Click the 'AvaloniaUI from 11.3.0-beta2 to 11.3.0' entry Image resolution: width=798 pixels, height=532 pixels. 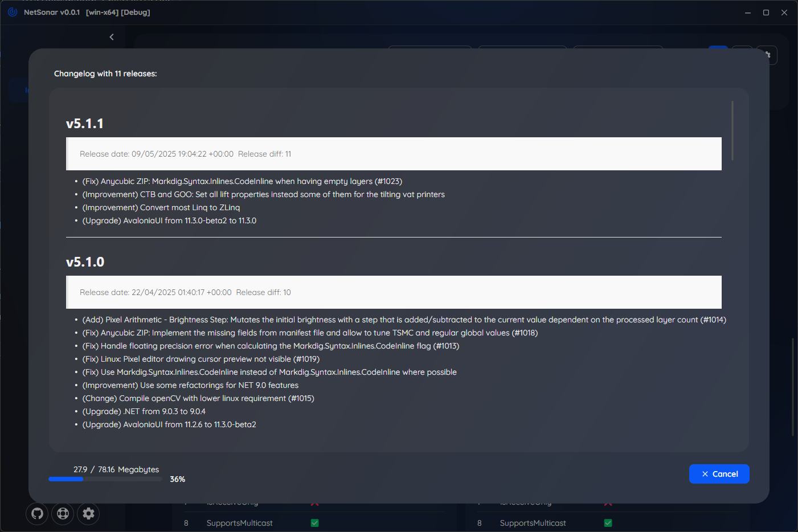pos(169,220)
